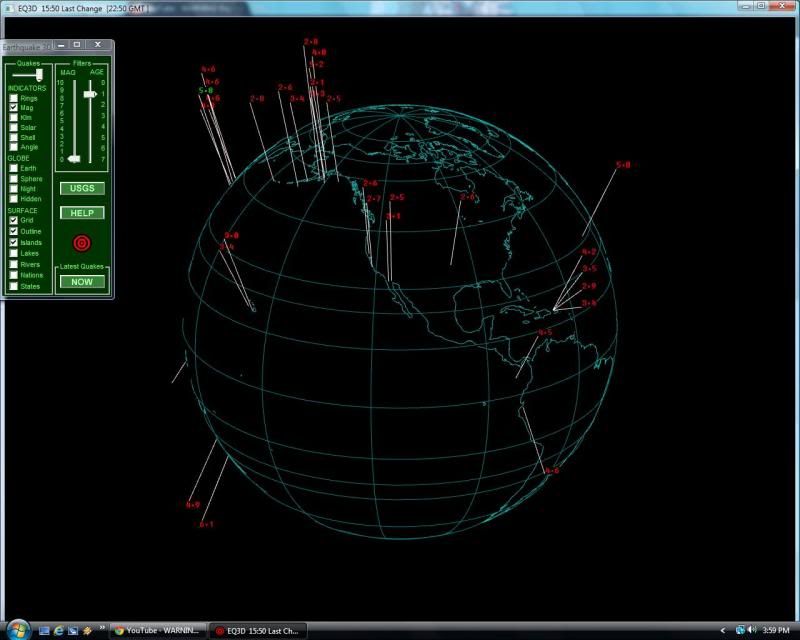The image size is (800, 640).
Task: Select the EQ3D taskbar window button
Action: pyautogui.click(x=257, y=631)
